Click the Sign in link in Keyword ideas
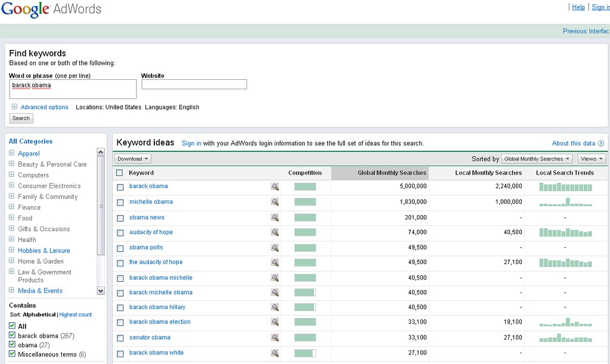610x364 pixels. click(191, 144)
